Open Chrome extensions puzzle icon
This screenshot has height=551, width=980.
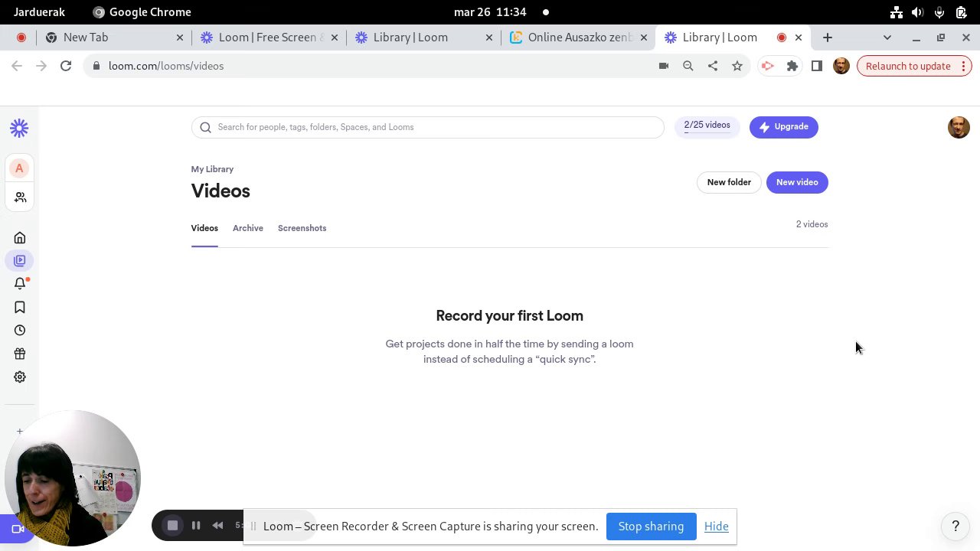pos(792,66)
